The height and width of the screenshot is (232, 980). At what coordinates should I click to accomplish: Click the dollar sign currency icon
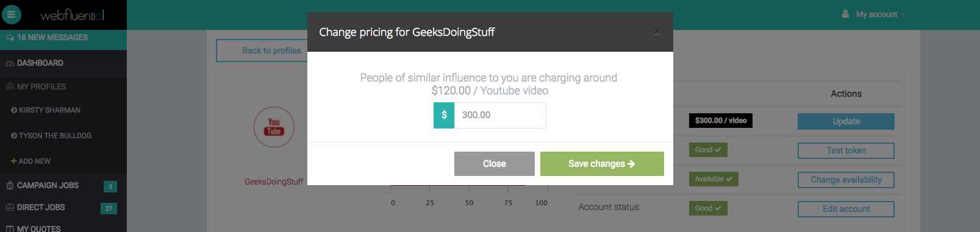click(x=444, y=115)
